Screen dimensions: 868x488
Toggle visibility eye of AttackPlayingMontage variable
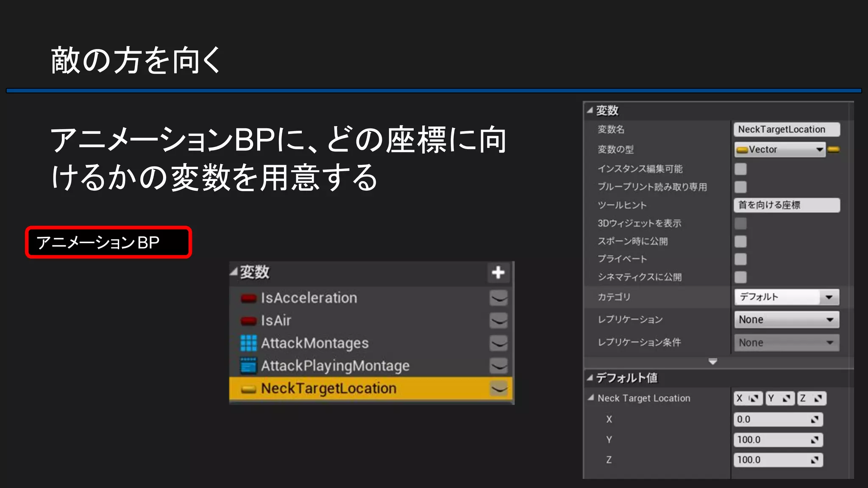[498, 366]
